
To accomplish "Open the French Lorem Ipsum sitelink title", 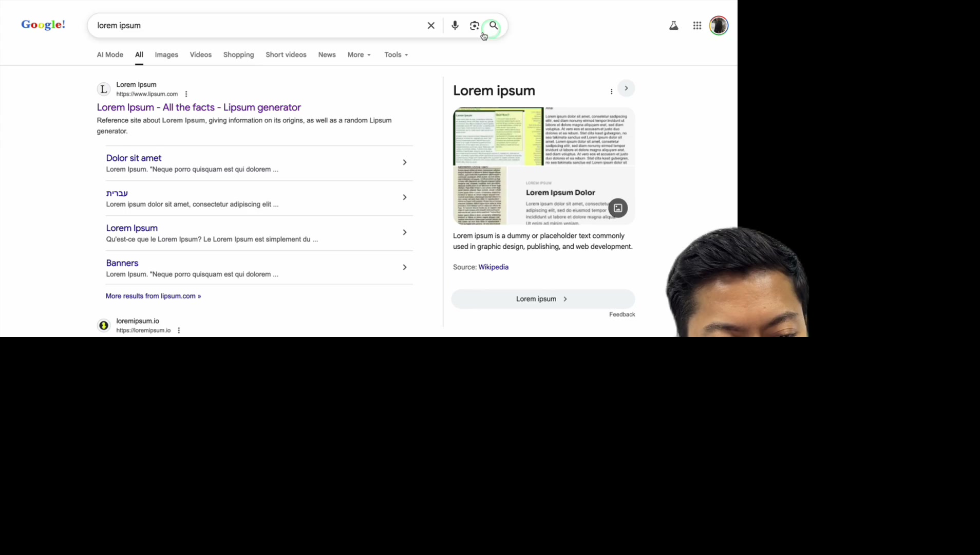I will click(x=131, y=228).
